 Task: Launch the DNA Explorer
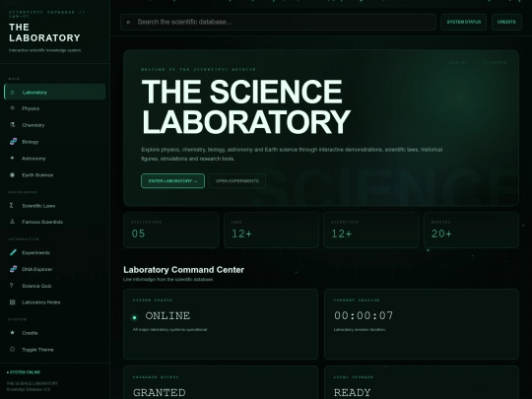point(54,269)
